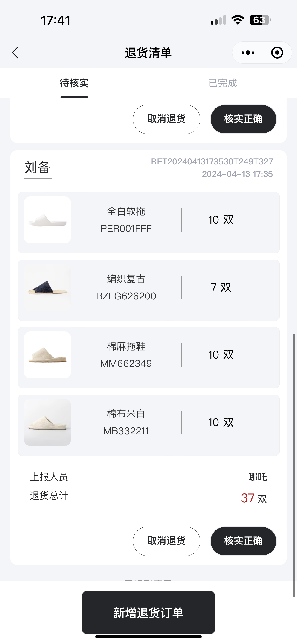Cancel the return for 刘备's order
297x644 pixels.
pos(166,541)
